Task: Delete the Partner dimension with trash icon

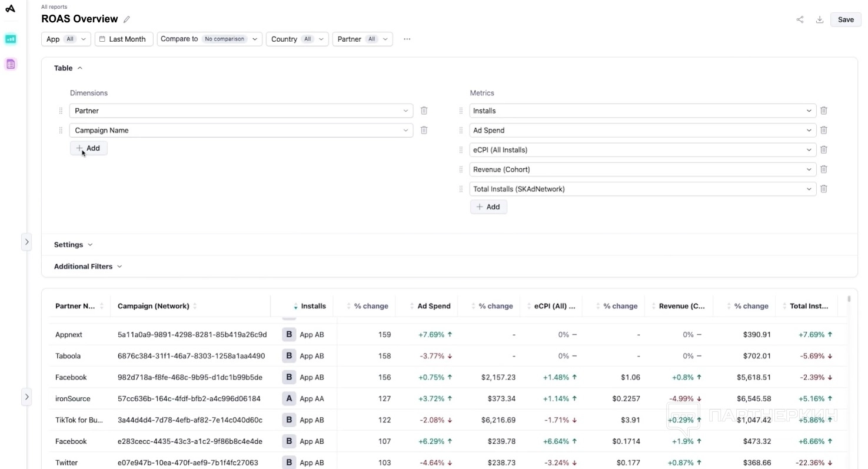Action: point(424,111)
